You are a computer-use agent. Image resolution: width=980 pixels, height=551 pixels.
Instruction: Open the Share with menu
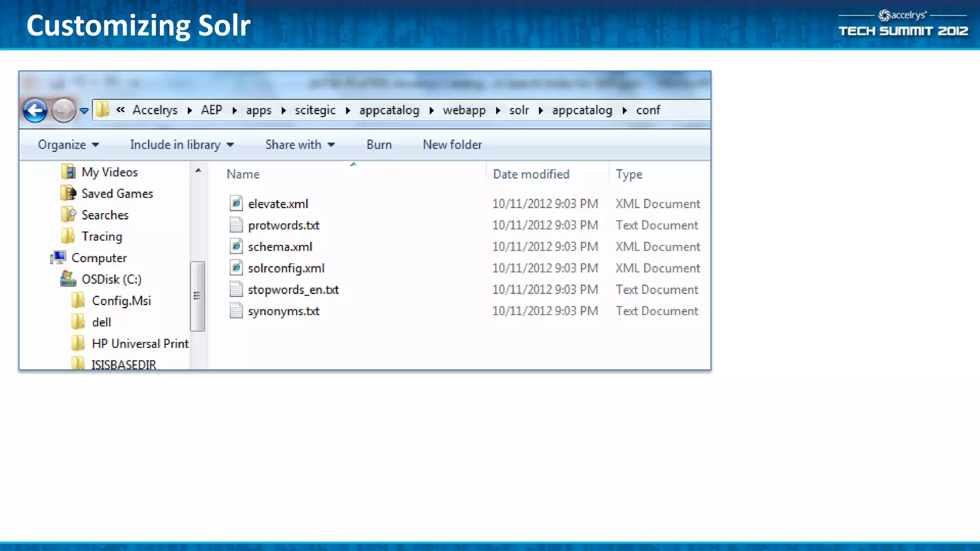coord(300,144)
